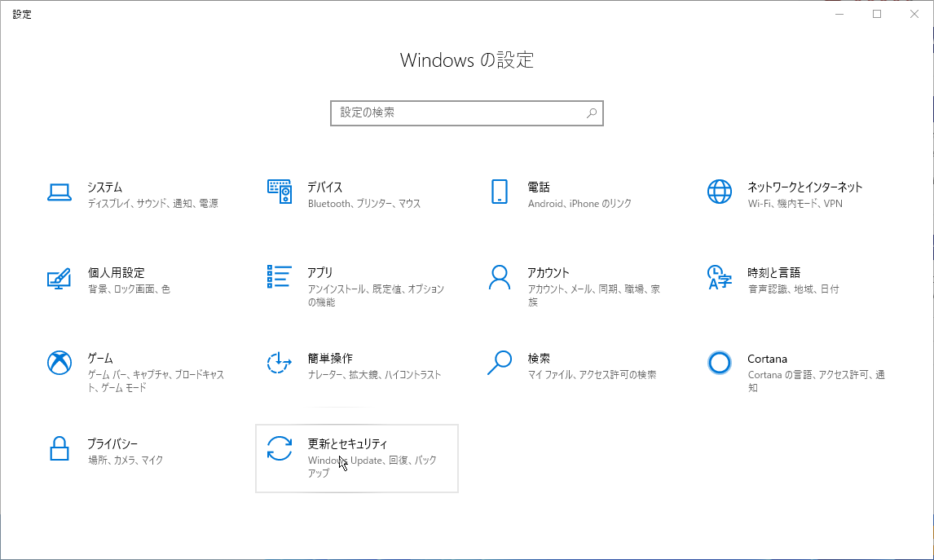Click the 更新とセキュリティ title text
934x560 pixels.
[347, 443]
